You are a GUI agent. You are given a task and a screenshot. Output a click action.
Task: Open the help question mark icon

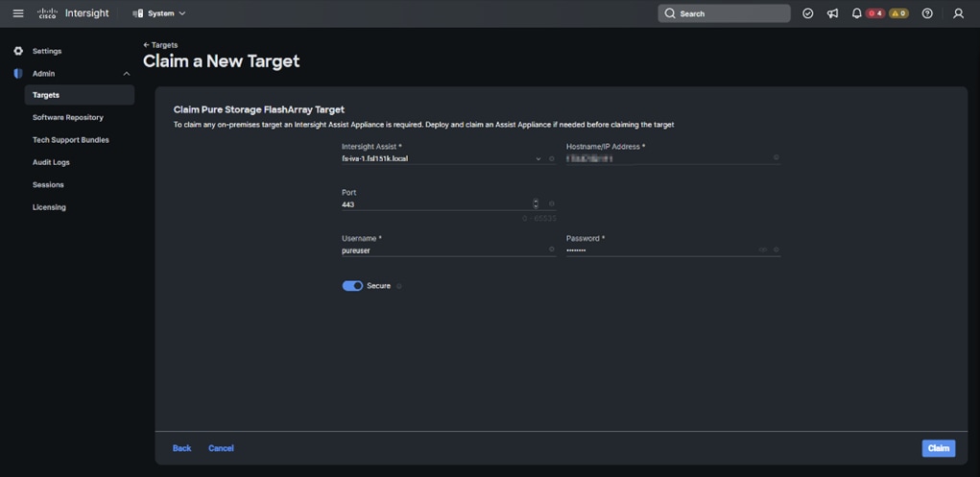(x=927, y=13)
